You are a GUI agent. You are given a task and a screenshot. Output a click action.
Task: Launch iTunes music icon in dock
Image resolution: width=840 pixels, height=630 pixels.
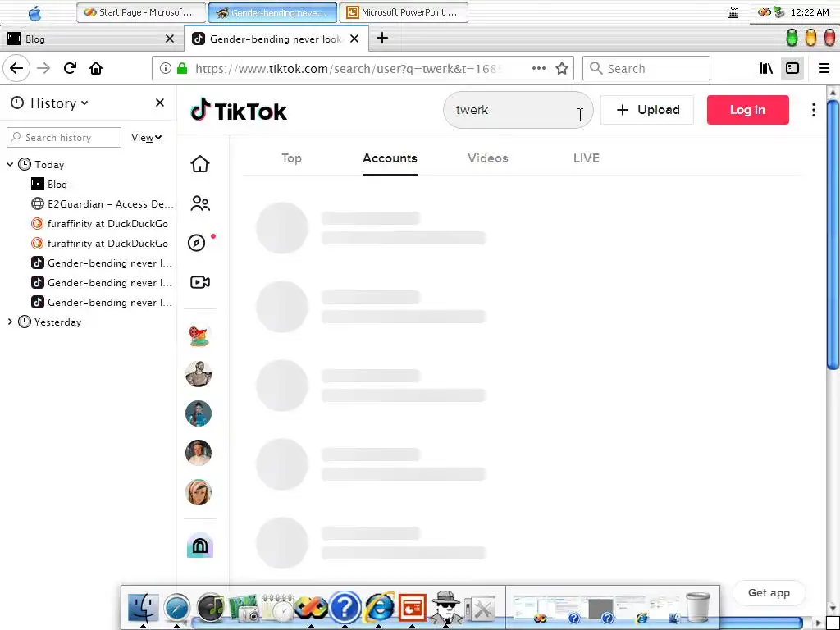211,608
